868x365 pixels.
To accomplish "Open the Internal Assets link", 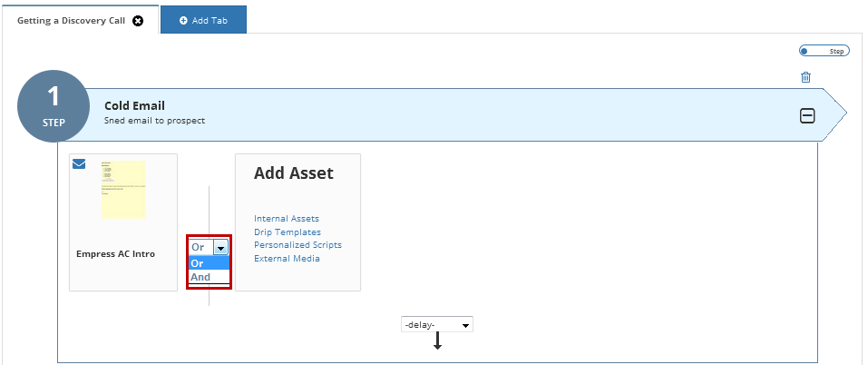I will pos(287,219).
